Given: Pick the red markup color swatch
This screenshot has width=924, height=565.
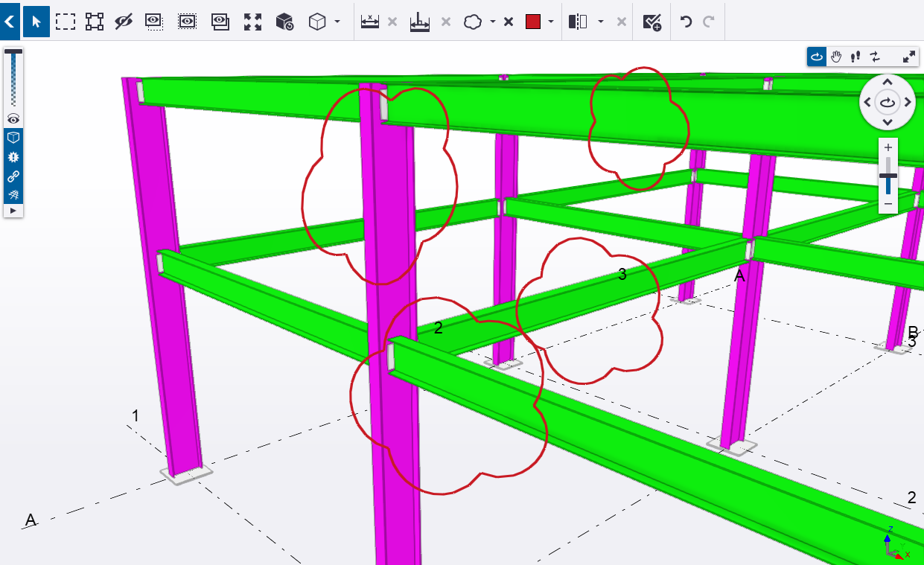Looking at the screenshot, I should (533, 22).
